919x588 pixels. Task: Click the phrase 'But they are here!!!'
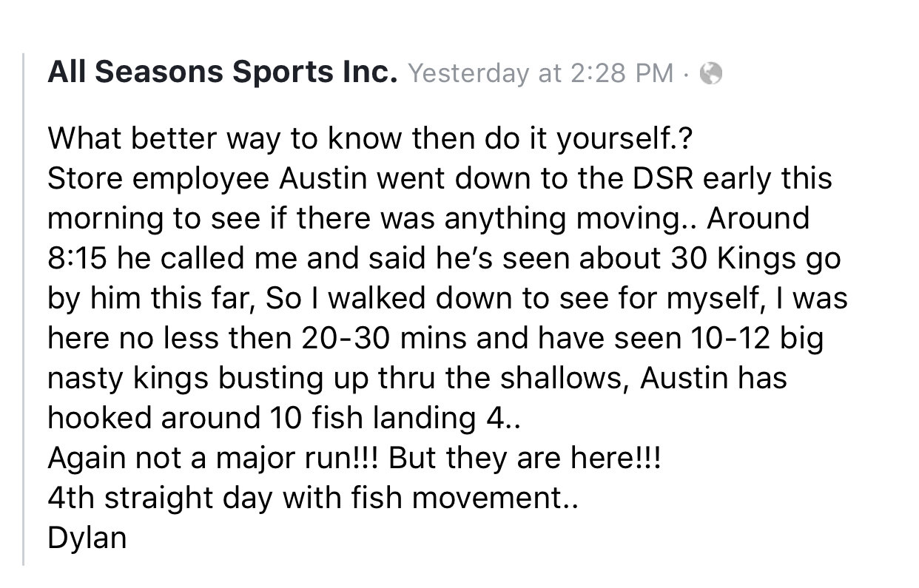click(527, 457)
